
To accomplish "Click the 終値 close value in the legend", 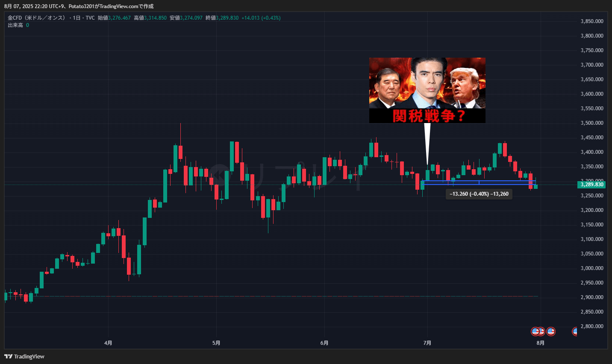I will 227,18.
